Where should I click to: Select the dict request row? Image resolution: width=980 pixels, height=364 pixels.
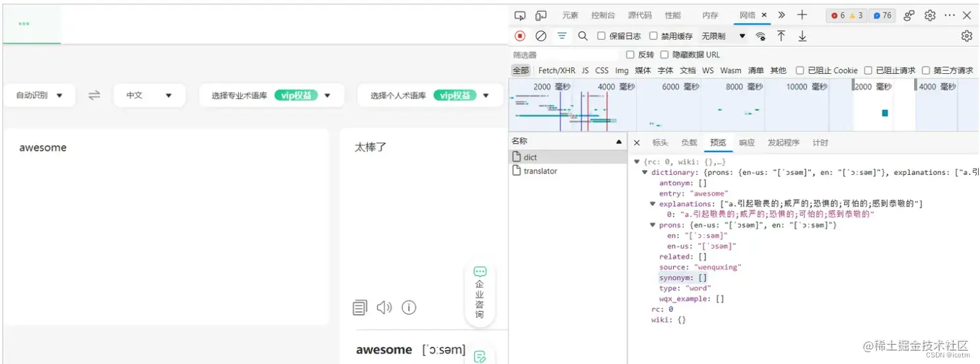568,158
